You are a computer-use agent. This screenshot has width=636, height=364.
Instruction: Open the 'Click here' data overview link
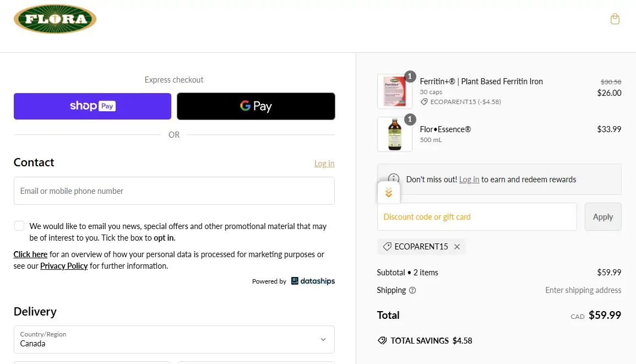pos(30,254)
